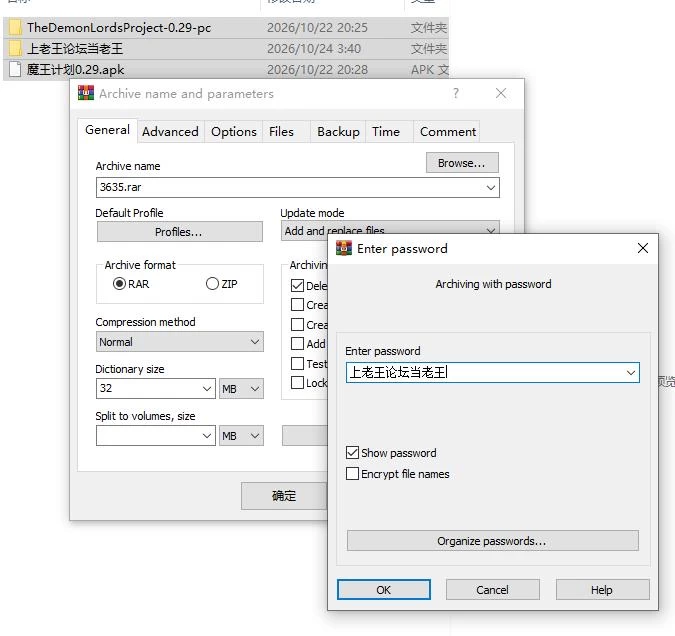
Task: Select the ZIP archive format
Action: pos(212,284)
